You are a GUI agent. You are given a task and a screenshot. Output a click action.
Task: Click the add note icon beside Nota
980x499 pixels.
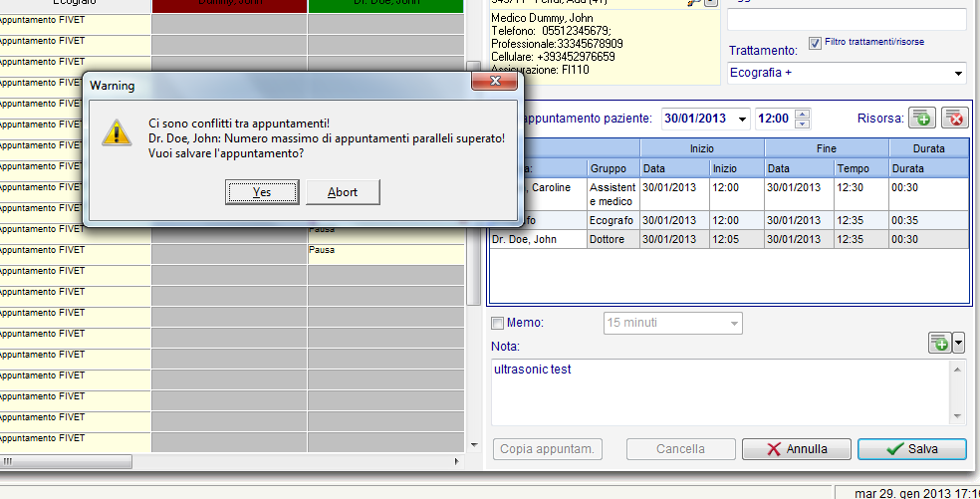[x=939, y=343]
